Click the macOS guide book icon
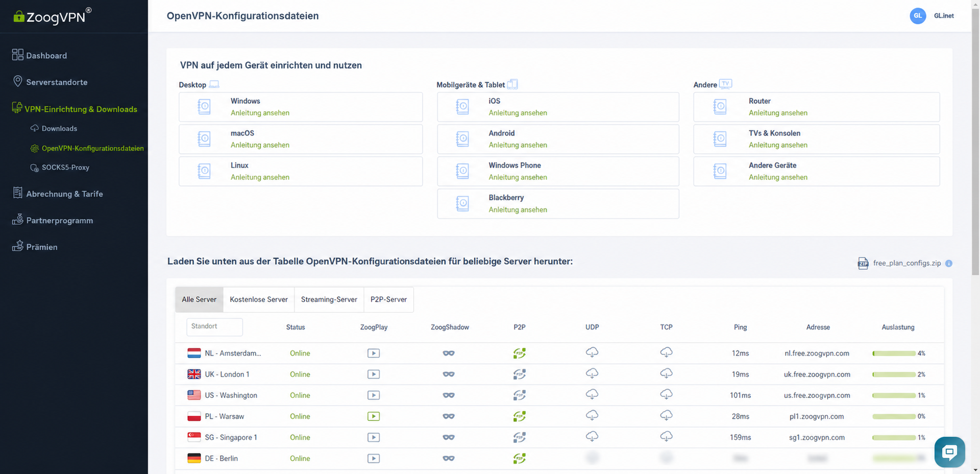This screenshot has height=474, width=980. 204,139
